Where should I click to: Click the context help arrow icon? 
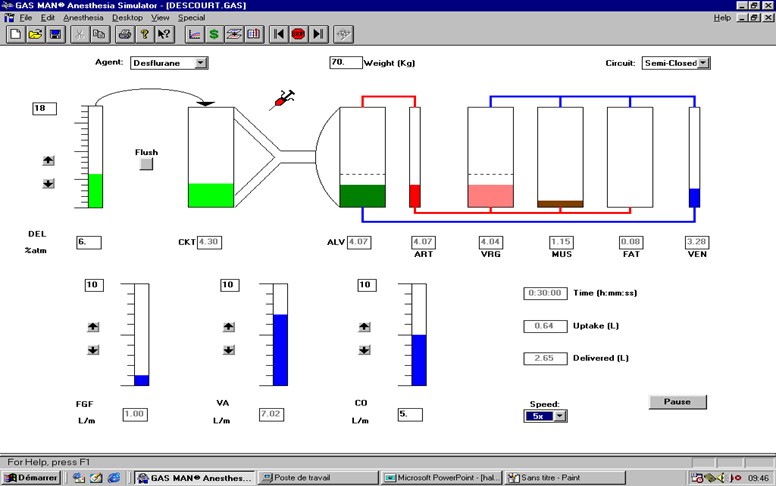(164, 34)
